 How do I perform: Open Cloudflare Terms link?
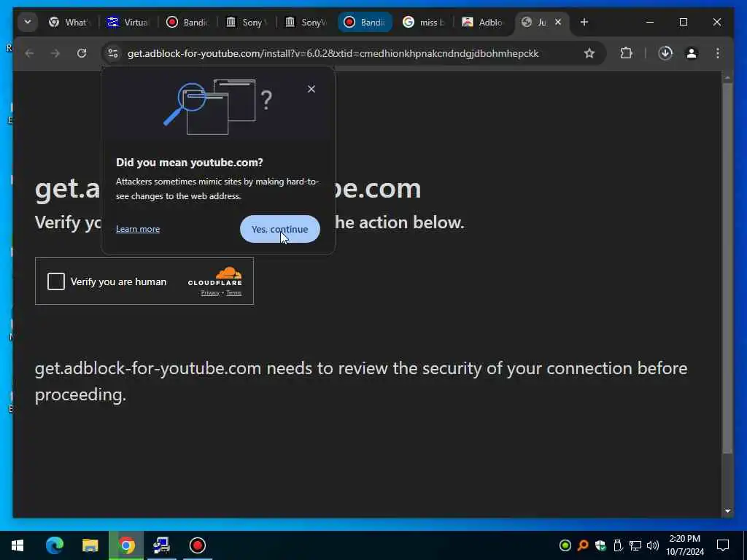(233, 293)
